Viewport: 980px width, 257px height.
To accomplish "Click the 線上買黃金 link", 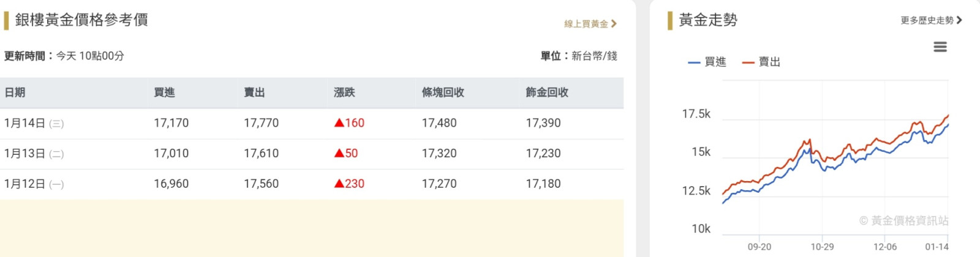I will coord(586,24).
